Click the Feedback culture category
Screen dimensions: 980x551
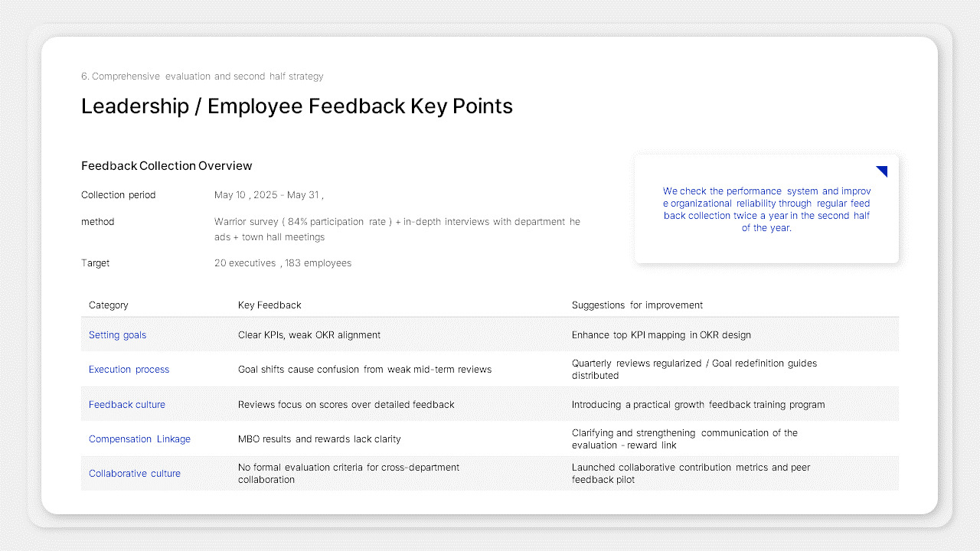(127, 404)
